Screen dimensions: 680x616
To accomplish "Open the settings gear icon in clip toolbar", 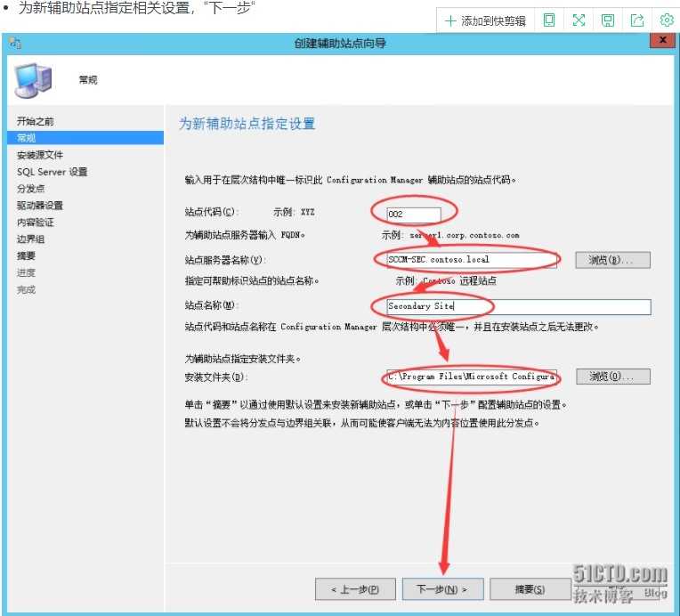I will [666, 20].
